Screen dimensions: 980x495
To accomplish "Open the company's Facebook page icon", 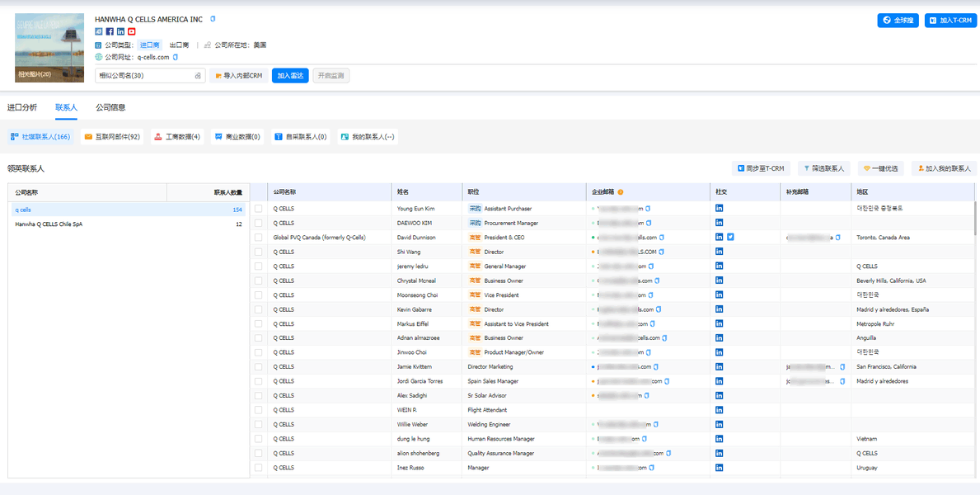I will pos(110,31).
